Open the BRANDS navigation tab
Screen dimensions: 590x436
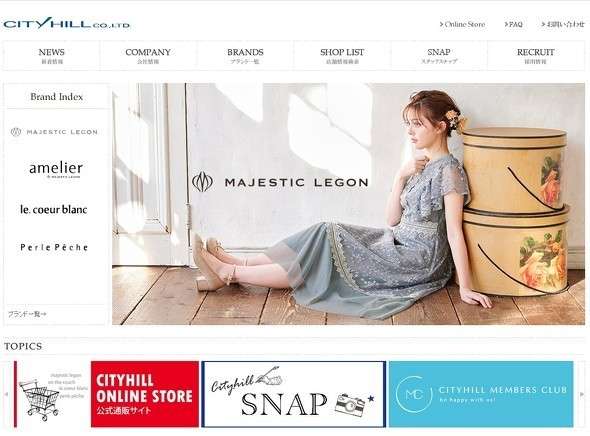coord(245,56)
